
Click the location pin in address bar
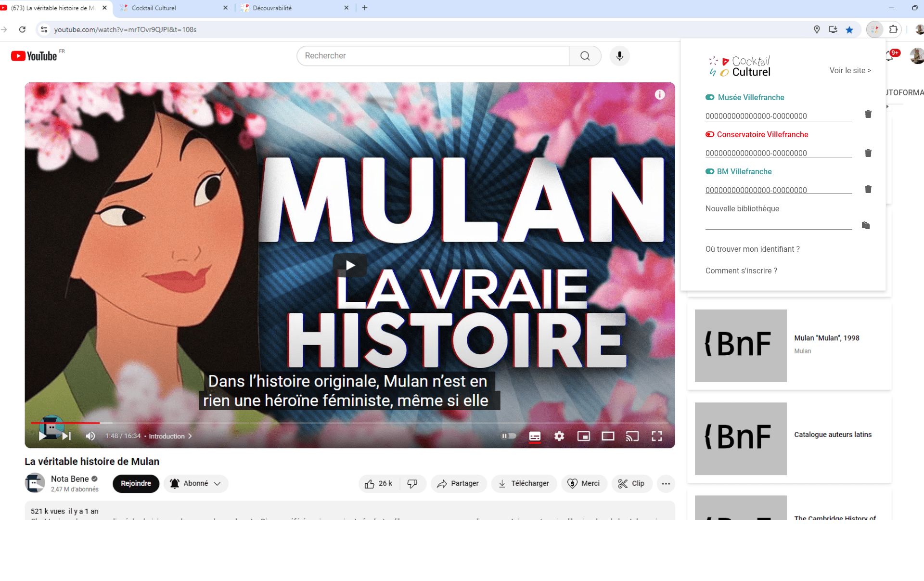click(817, 29)
